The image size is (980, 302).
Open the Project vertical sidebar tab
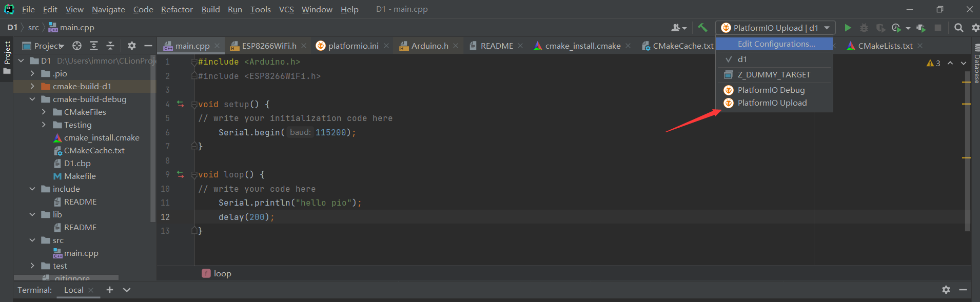coord(7,57)
